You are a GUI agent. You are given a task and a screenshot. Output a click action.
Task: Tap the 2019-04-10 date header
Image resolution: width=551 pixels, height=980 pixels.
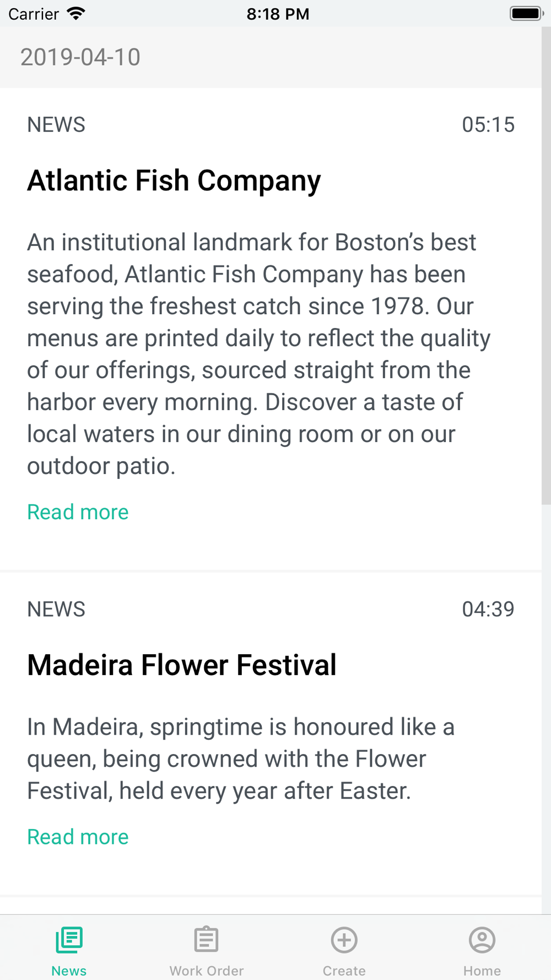click(80, 57)
